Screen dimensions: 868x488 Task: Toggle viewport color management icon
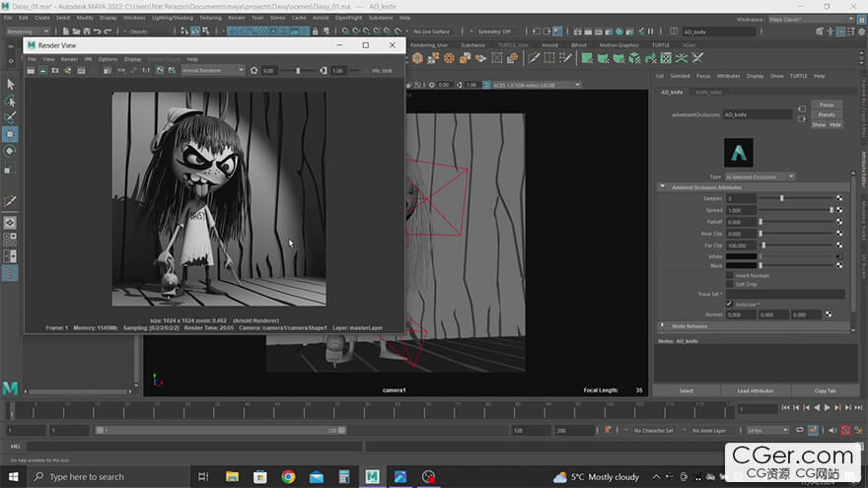pos(486,85)
